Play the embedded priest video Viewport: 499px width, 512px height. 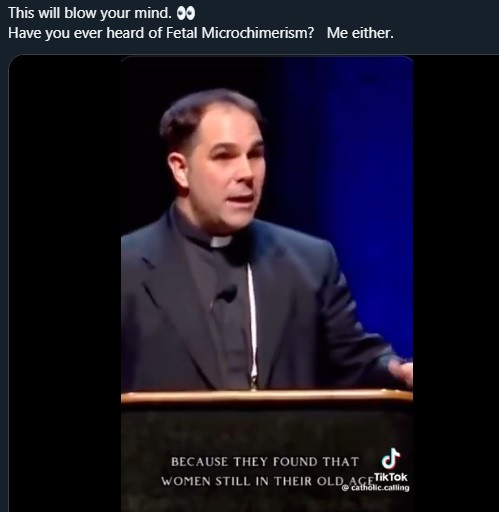point(267,283)
